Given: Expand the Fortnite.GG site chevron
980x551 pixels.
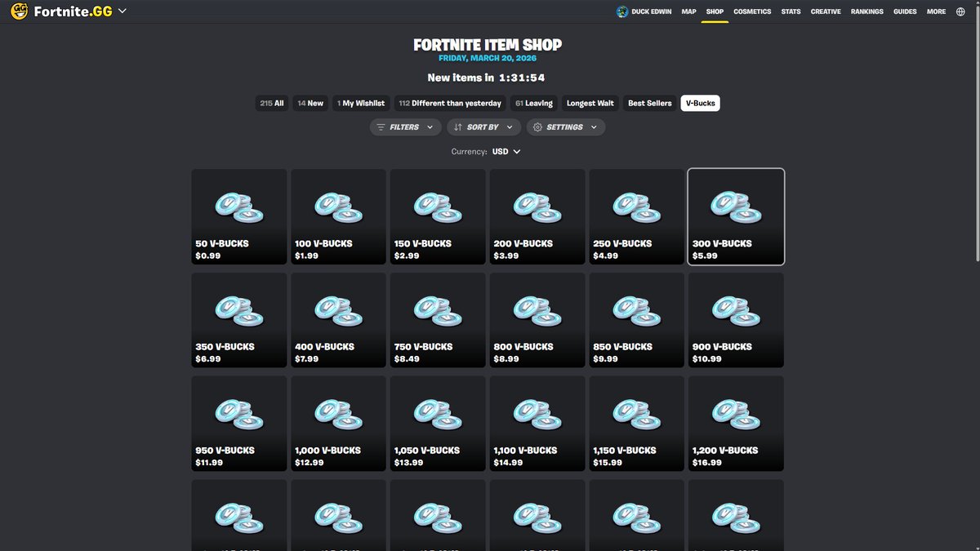Looking at the screenshot, I should 122,11.
